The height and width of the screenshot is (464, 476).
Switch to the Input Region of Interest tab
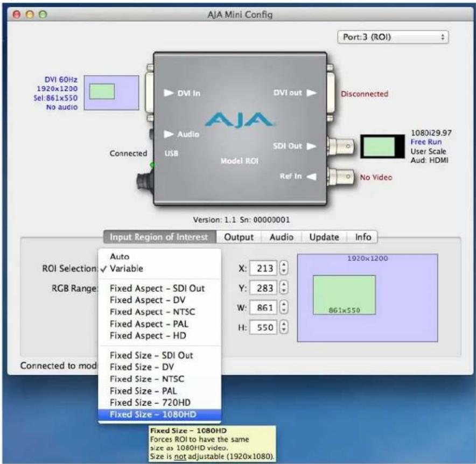(x=160, y=237)
